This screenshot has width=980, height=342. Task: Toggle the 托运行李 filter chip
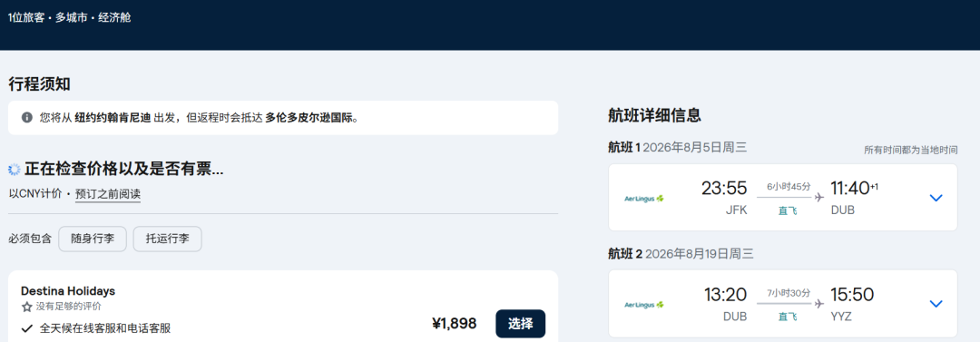tap(168, 239)
